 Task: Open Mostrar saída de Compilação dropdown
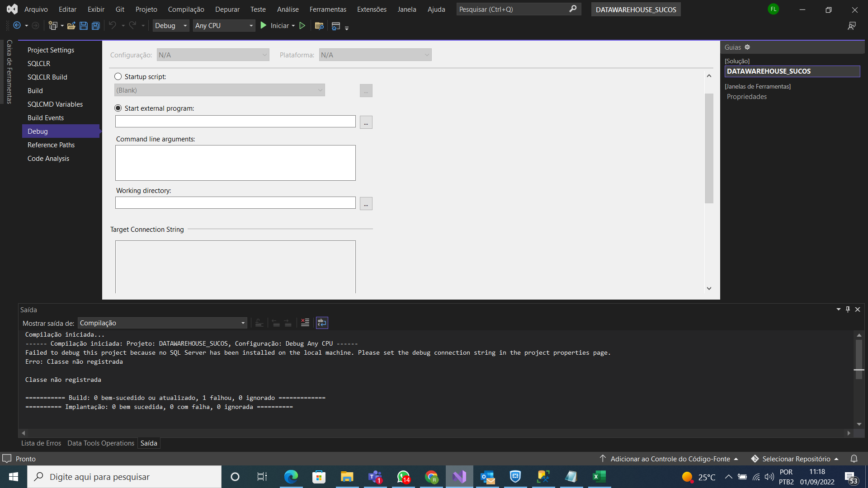[x=162, y=323]
